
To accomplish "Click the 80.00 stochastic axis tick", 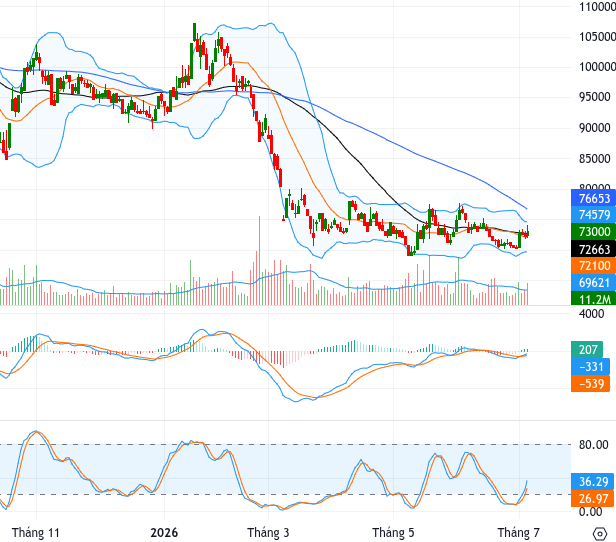I will tap(593, 445).
